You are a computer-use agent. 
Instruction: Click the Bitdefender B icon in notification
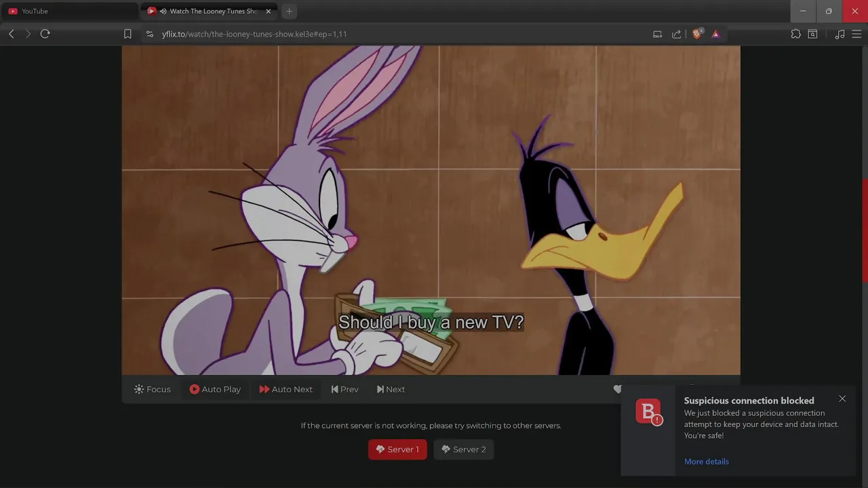click(x=648, y=411)
